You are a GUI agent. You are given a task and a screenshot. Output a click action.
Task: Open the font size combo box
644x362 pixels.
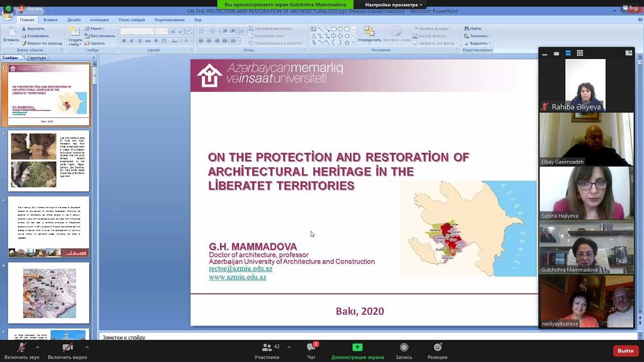click(162, 32)
